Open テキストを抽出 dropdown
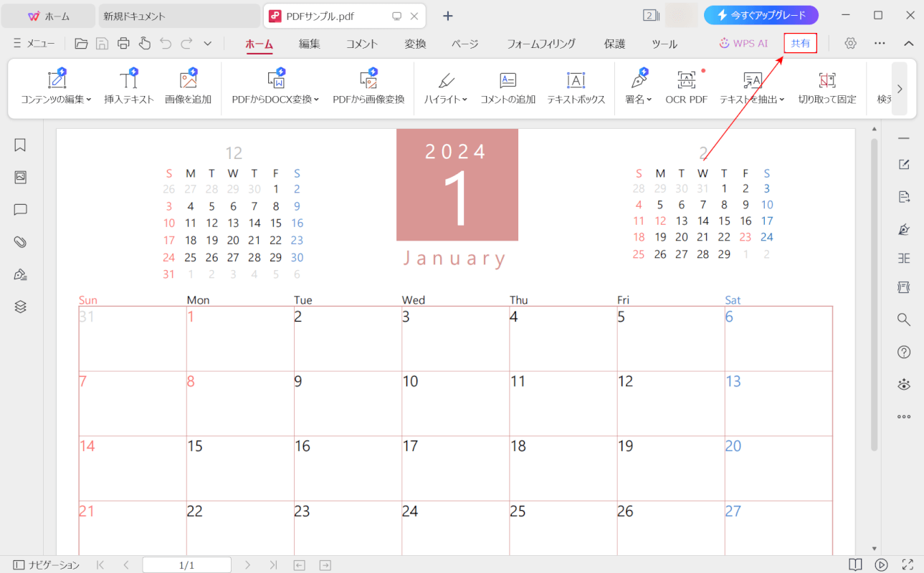Screen dimensions: 924x573 coord(753,88)
